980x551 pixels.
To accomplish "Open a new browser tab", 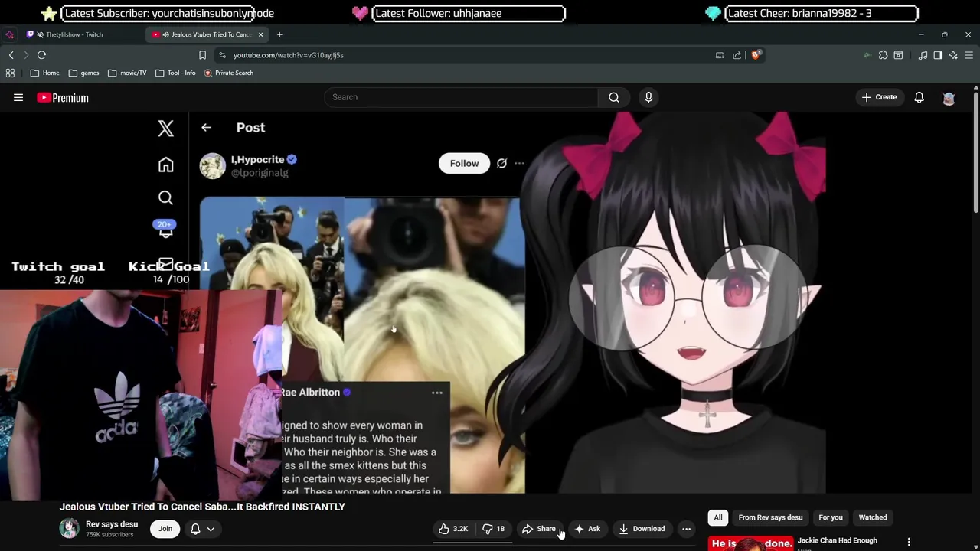I will coord(279,34).
